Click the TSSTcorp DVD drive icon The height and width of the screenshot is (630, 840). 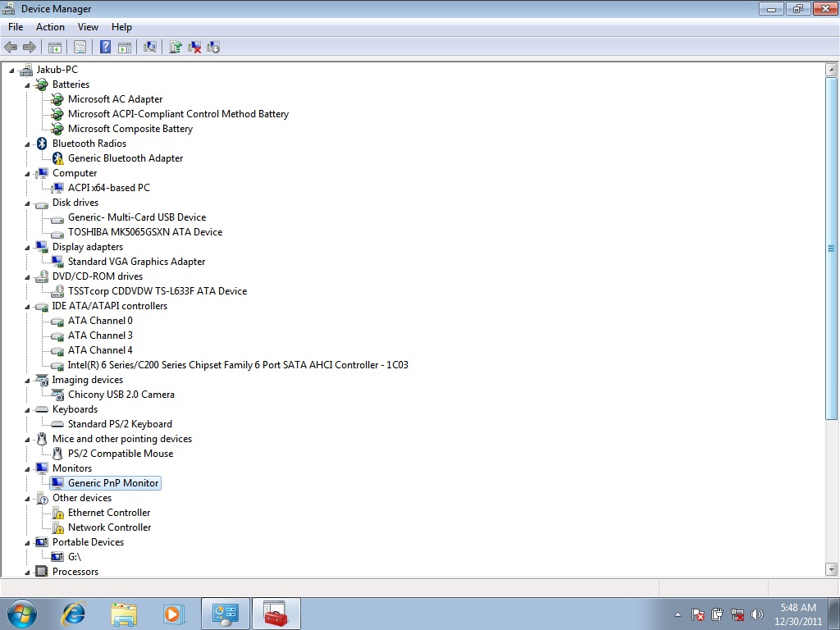[x=57, y=291]
